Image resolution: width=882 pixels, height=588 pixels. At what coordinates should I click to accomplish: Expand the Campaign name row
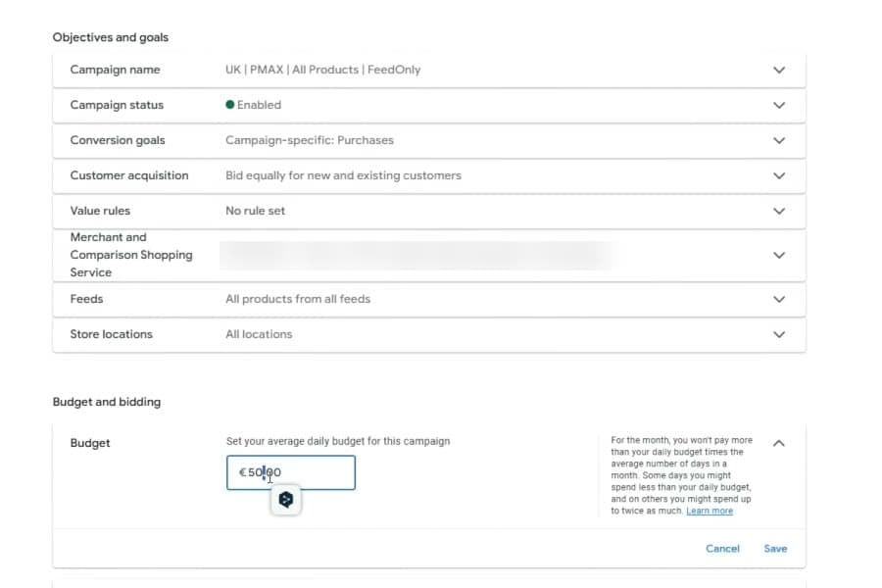coord(778,70)
